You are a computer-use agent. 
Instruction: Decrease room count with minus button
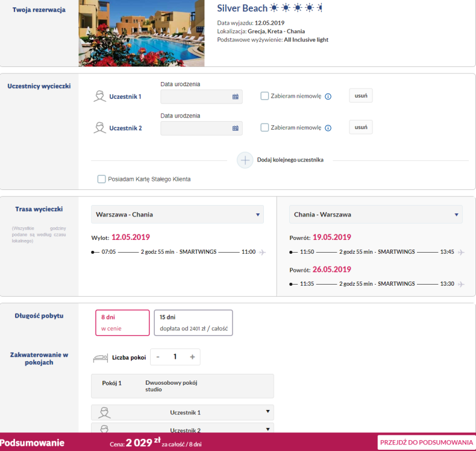[x=158, y=357]
